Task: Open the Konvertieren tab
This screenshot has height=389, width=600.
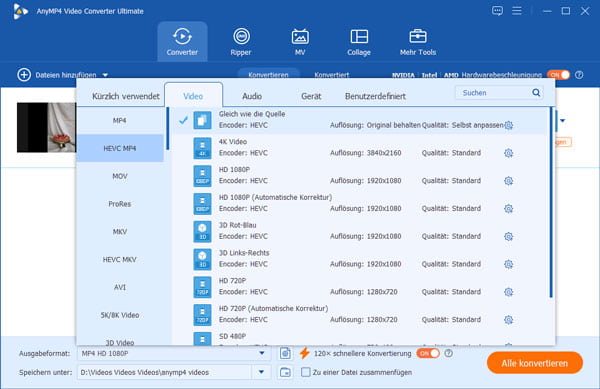Action: pos(268,74)
